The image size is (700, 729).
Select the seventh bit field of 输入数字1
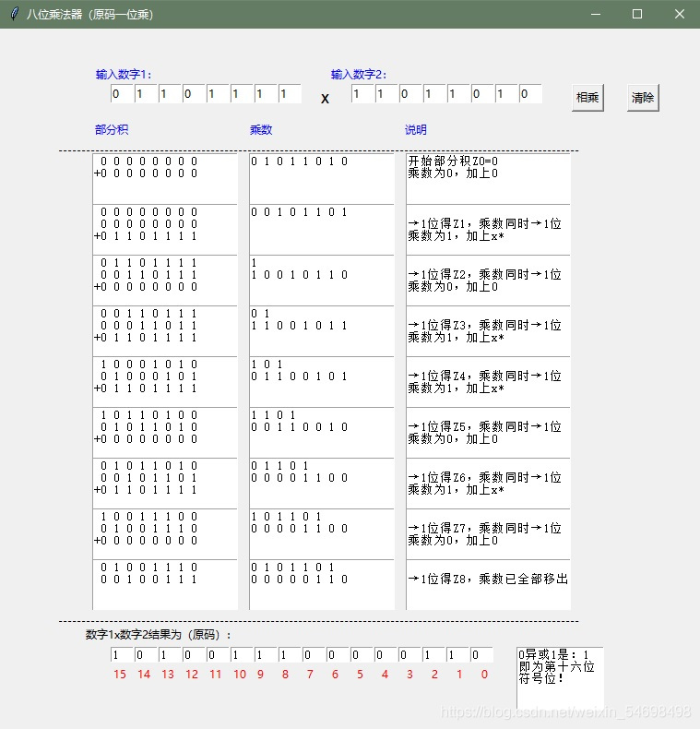click(x=266, y=94)
